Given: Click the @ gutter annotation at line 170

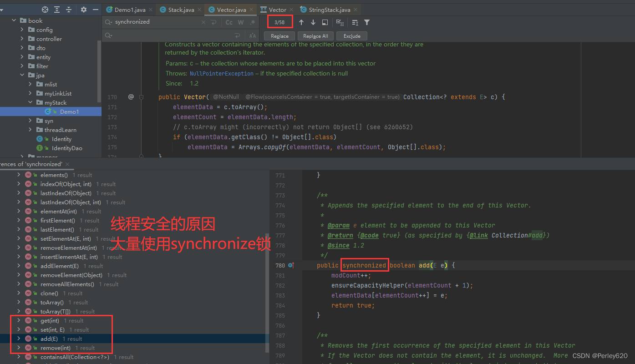Looking at the screenshot, I should (x=131, y=97).
